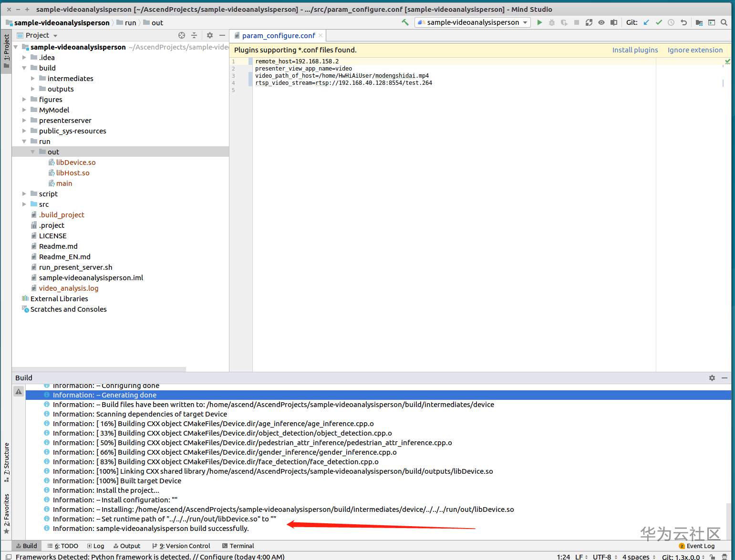Close the param_configure.conf tab

[x=321, y=35]
